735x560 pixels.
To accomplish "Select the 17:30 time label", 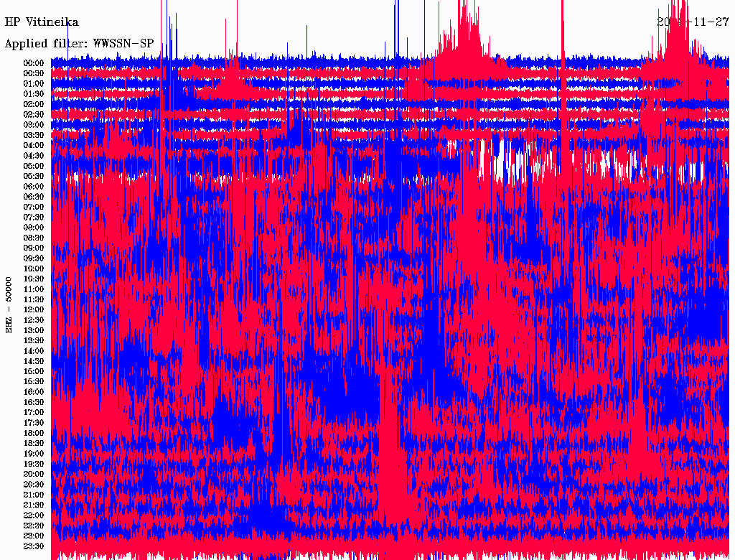I will pyautogui.click(x=34, y=423).
